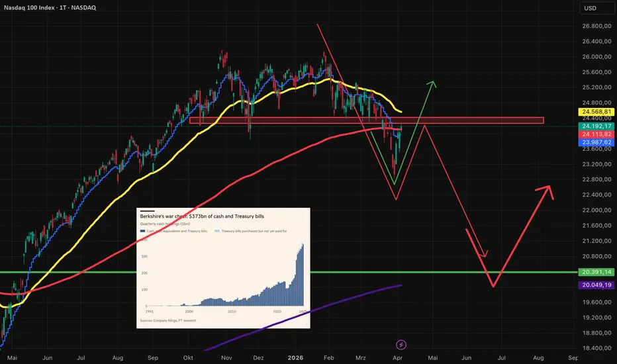The height and width of the screenshot is (364, 617).
Task: Click the Nasdaq 100 Index symbol title
Action: [50, 7]
